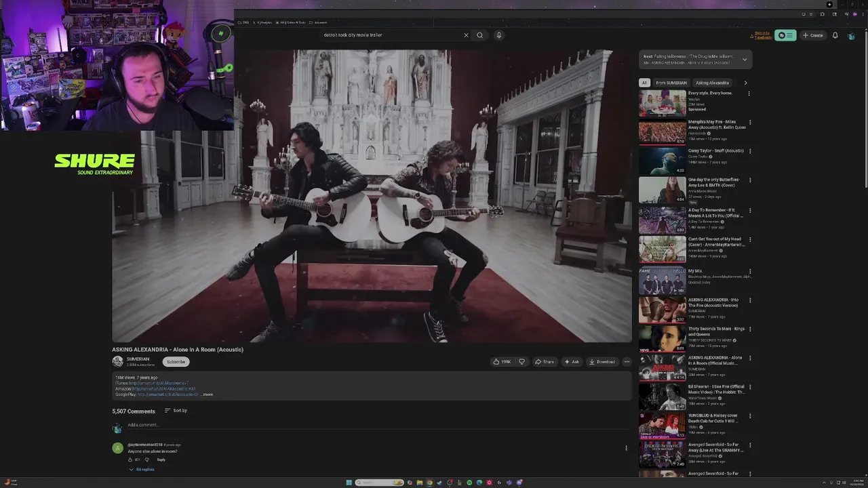
Task: Select the Asking Alexandria filter chip
Action: [712, 83]
